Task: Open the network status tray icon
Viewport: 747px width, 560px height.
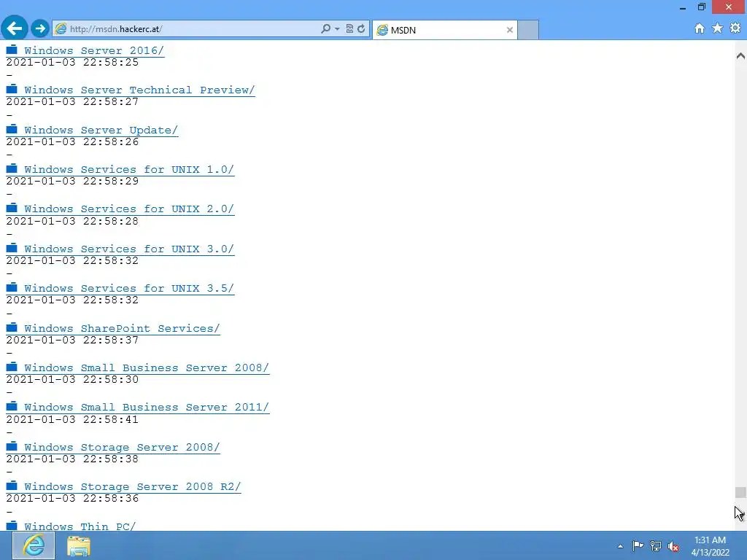Action: tap(656, 545)
